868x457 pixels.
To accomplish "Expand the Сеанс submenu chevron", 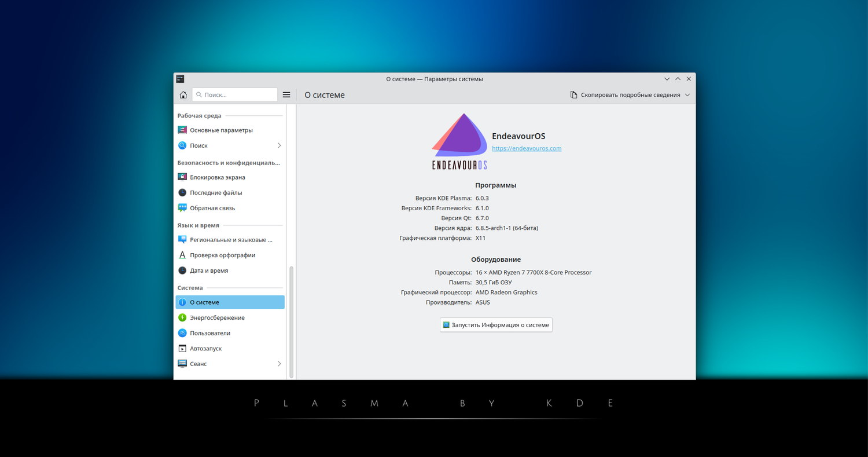I will (279, 364).
